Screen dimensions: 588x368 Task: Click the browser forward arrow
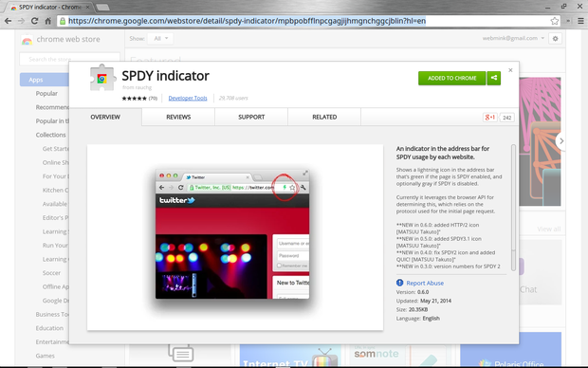click(x=22, y=21)
